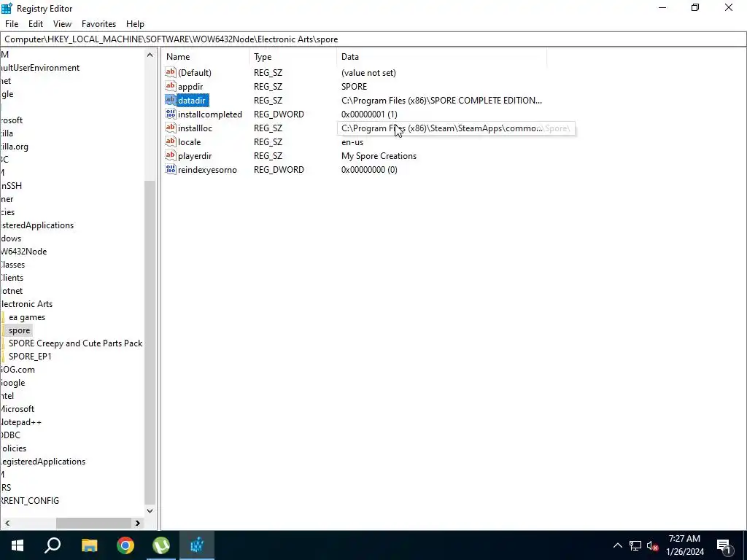The image size is (747, 560).
Task: Launch Google Chrome from taskbar
Action: tap(125, 545)
